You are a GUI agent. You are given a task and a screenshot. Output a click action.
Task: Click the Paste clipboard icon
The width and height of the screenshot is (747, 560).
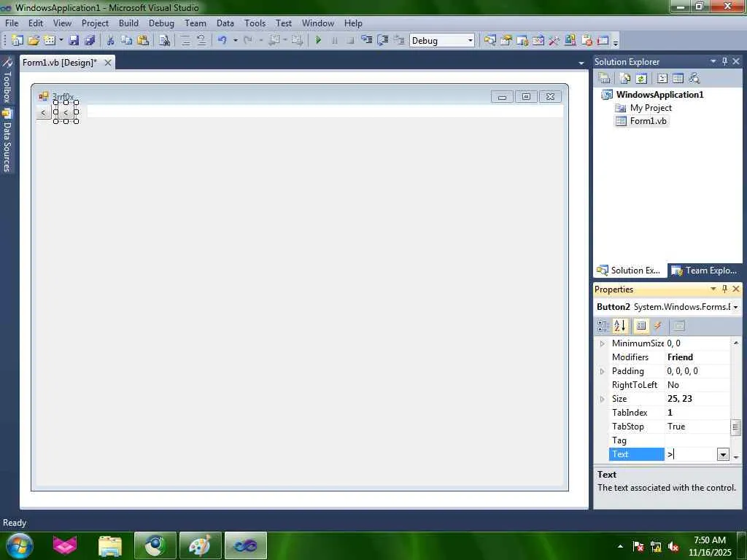[142, 41]
